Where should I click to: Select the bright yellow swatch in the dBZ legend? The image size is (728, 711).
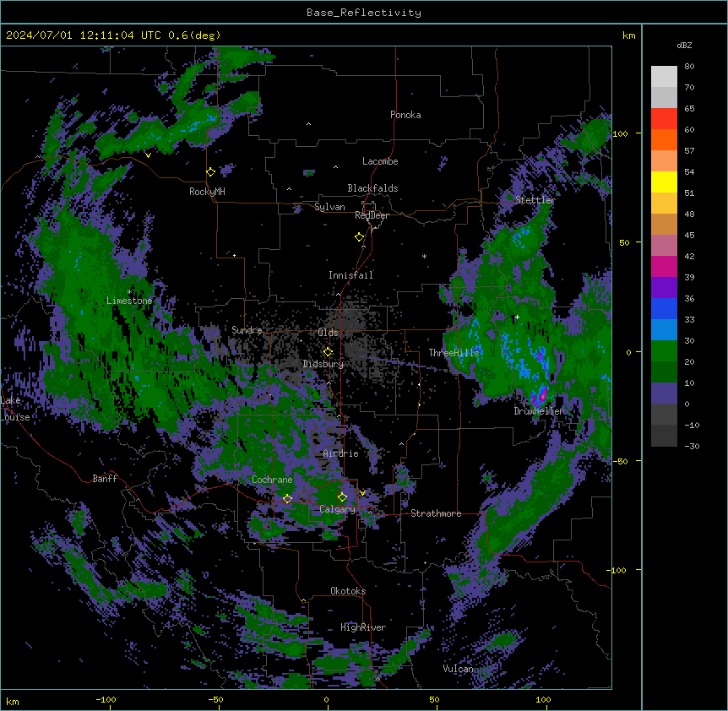(664, 182)
